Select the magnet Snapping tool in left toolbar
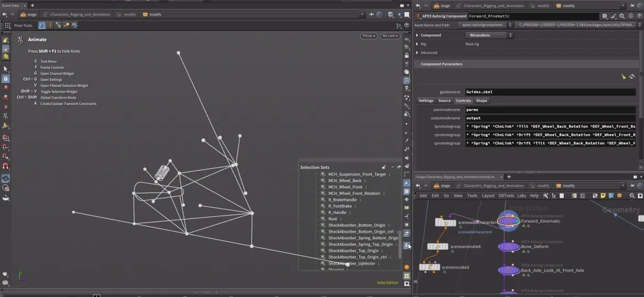 pyautogui.click(x=6, y=166)
